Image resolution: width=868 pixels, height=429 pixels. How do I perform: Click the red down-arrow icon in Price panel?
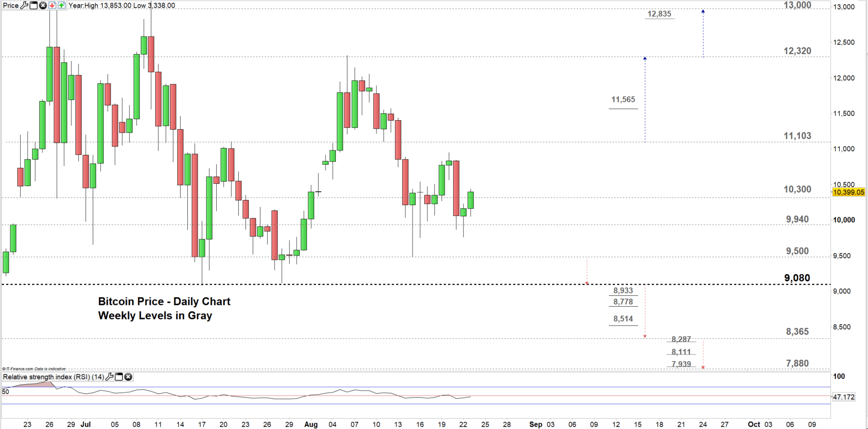52,5
